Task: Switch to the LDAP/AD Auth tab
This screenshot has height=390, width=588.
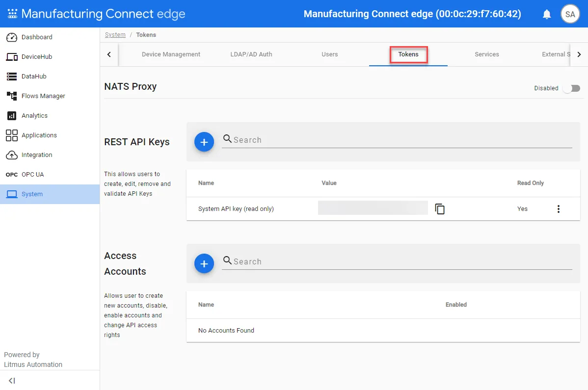Action: tap(251, 54)
